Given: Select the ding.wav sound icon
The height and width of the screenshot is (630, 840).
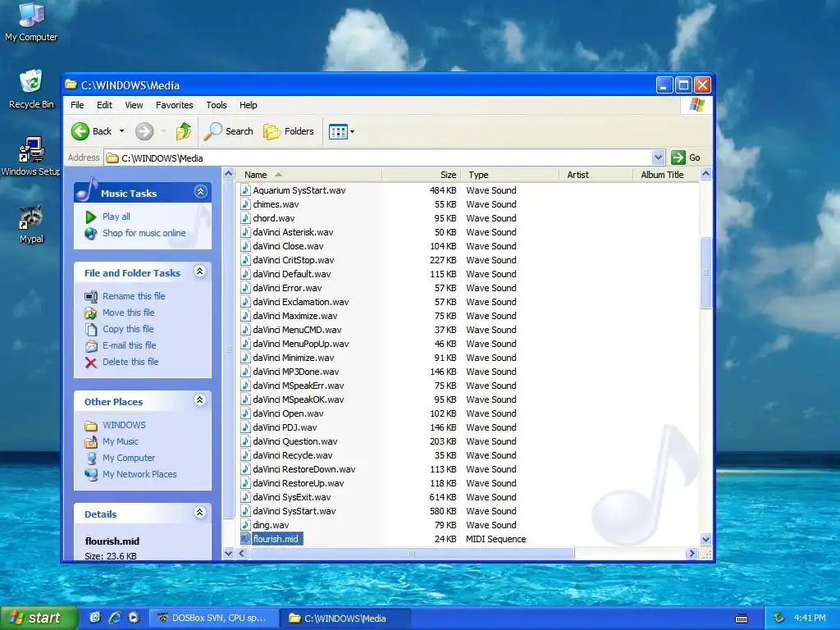Looking at the screenshot, I should (x=245, y=525).
